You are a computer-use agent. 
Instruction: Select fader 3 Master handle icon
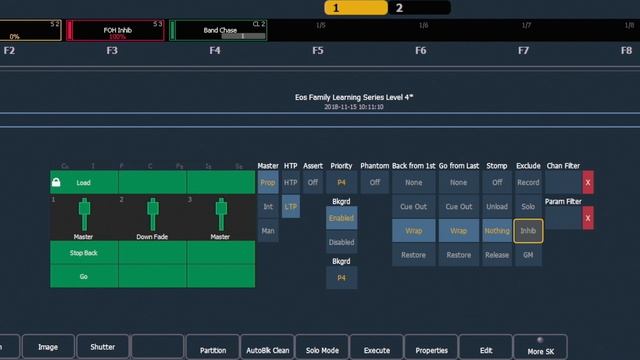click(221, 214)
